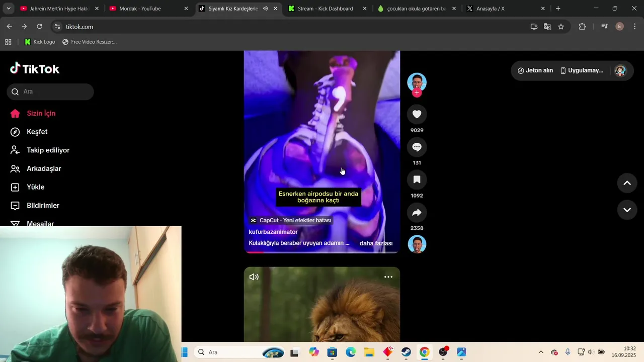The width and height of the screenshot is (644, 362).
Task: Click Uygulamay... app button
Action: click(x=582, y=70)
